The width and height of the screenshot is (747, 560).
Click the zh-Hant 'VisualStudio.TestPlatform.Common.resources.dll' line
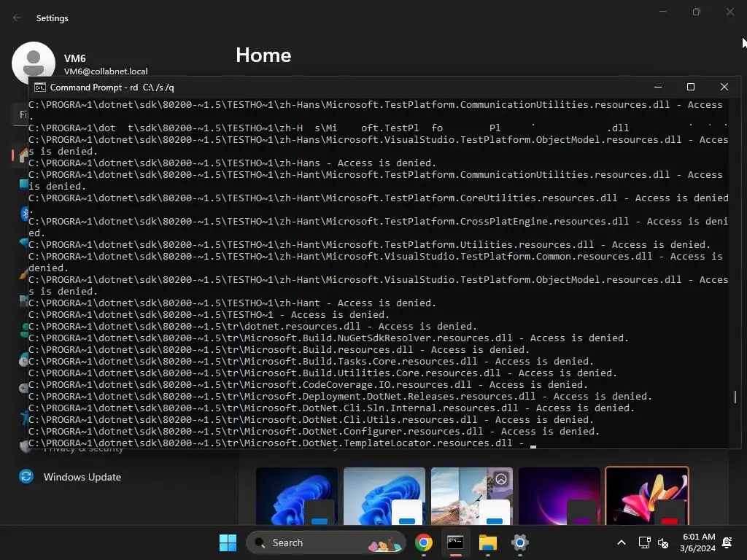pos(376,257)
